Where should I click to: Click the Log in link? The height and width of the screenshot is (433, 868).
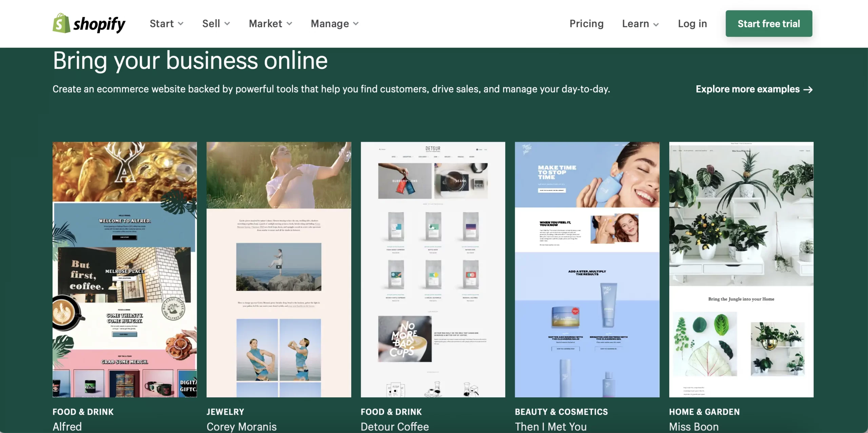tap(692, 23)
